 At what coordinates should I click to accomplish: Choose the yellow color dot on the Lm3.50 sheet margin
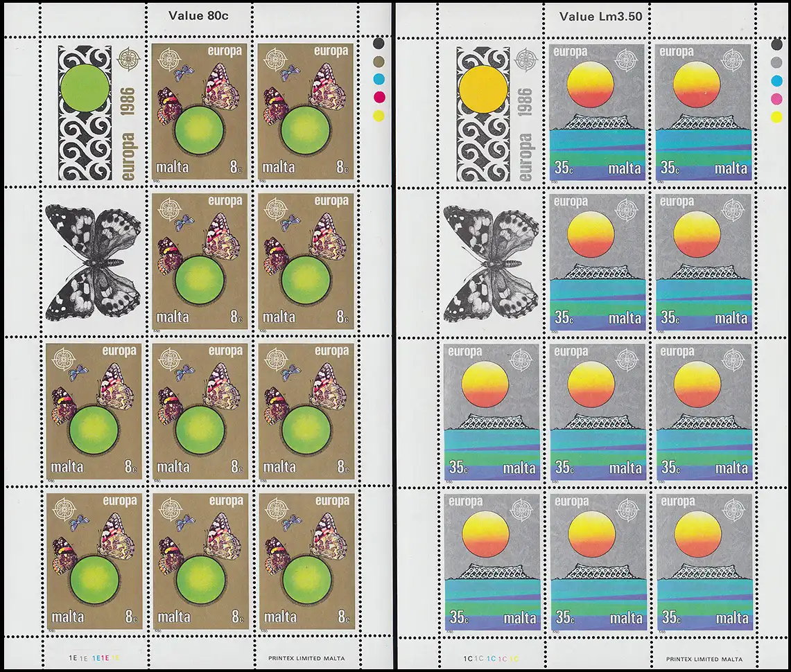[x=776, y=116]
